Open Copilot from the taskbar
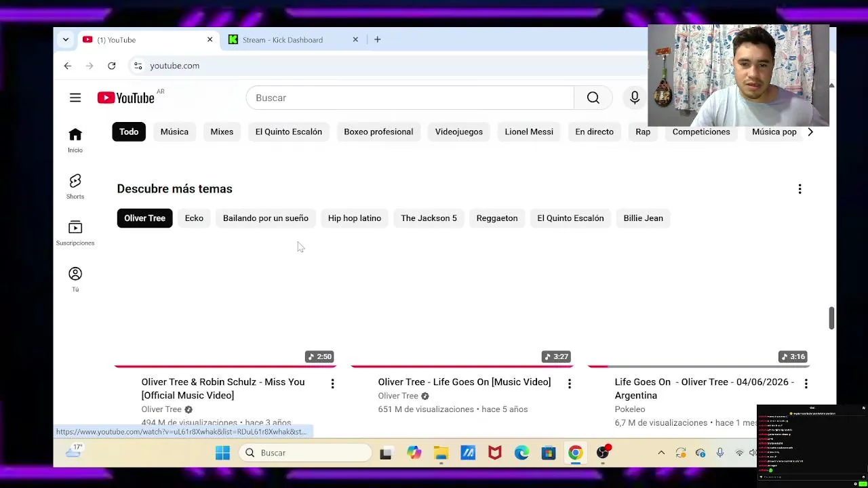The height and width of the screenshot is (488, 868). [414, 453]
